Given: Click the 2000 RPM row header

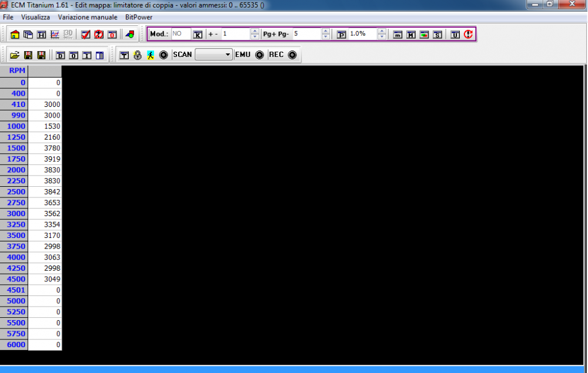Looking at the screenshot, I should (x=14, y=170).
